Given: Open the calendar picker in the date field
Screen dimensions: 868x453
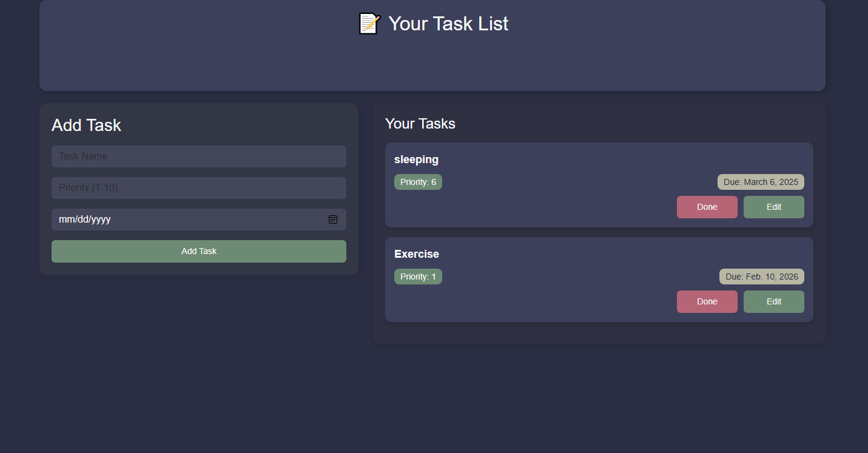Looking at the screenshot, I should point(333,220).
